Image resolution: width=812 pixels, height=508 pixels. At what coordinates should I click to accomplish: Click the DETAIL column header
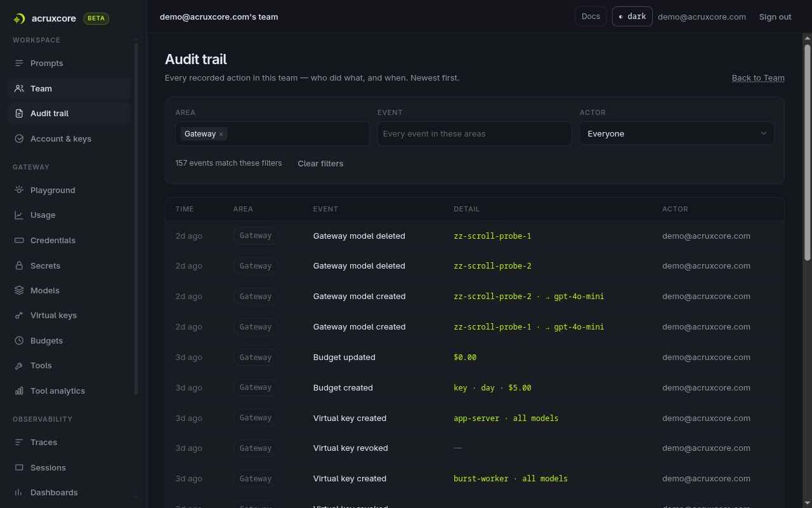(x=466, y=209)
